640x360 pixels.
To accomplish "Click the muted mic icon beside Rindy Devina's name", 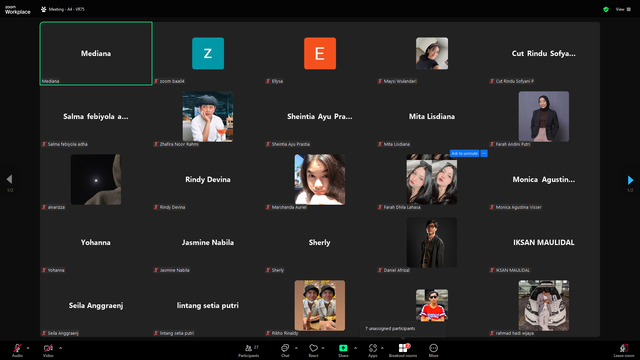I will [156, 207].
